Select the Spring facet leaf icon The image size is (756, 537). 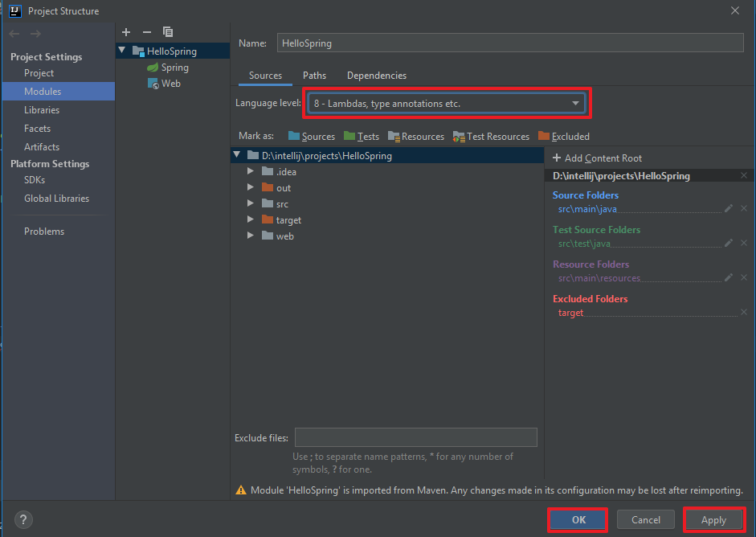(153, 67)
